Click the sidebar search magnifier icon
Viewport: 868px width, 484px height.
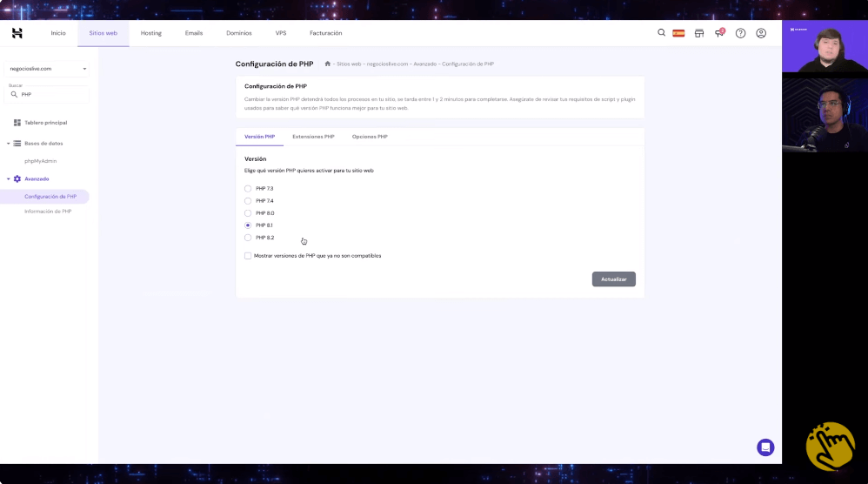pyautogui.click(x=15, y=94)
